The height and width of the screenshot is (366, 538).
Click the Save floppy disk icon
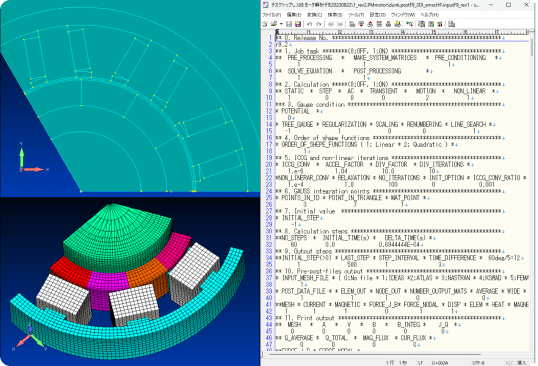coord(289,24)
